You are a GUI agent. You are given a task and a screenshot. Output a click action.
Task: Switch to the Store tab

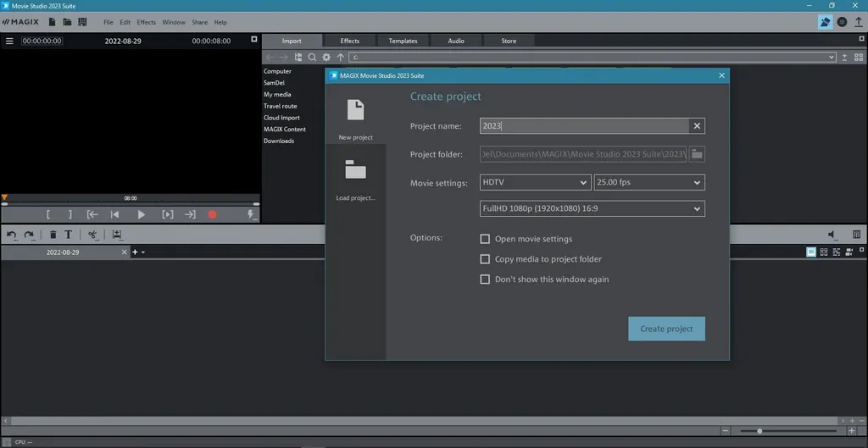click(509, 41)
